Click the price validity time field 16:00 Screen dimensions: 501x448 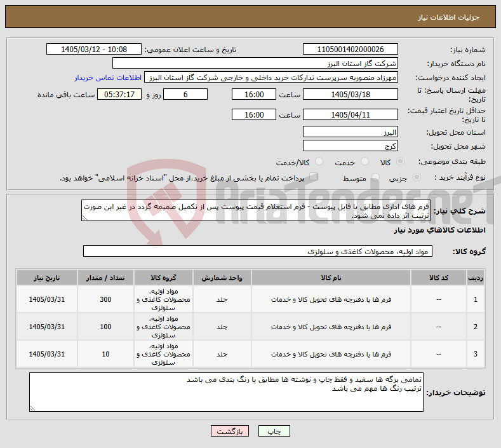coord(254,114)
